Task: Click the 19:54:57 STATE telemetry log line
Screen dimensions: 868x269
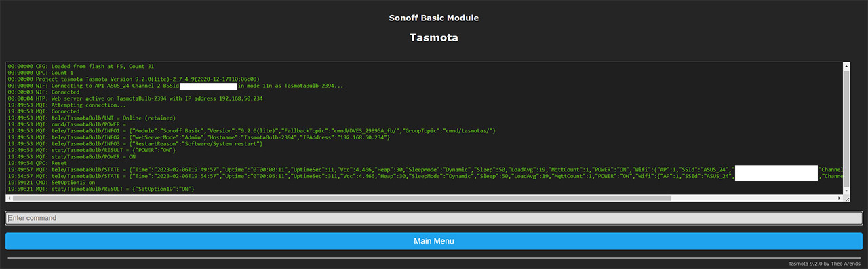Action: click(x=425, y=176)
